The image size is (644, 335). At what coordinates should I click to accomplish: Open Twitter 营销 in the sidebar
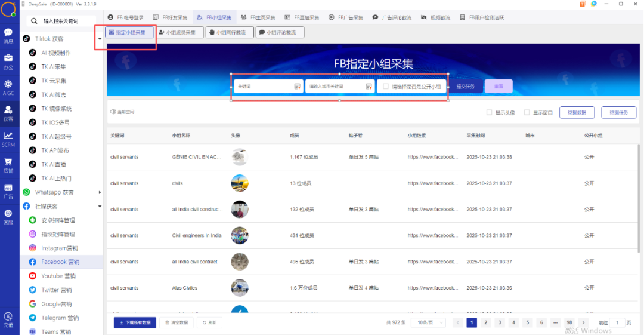point(56,290)
